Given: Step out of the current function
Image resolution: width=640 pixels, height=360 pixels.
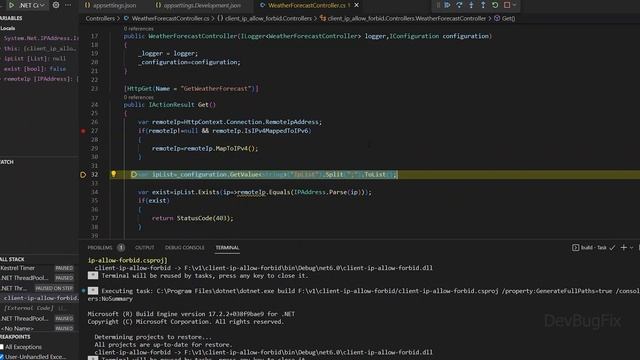Looking at the screenshot, I should pos(483,5).
